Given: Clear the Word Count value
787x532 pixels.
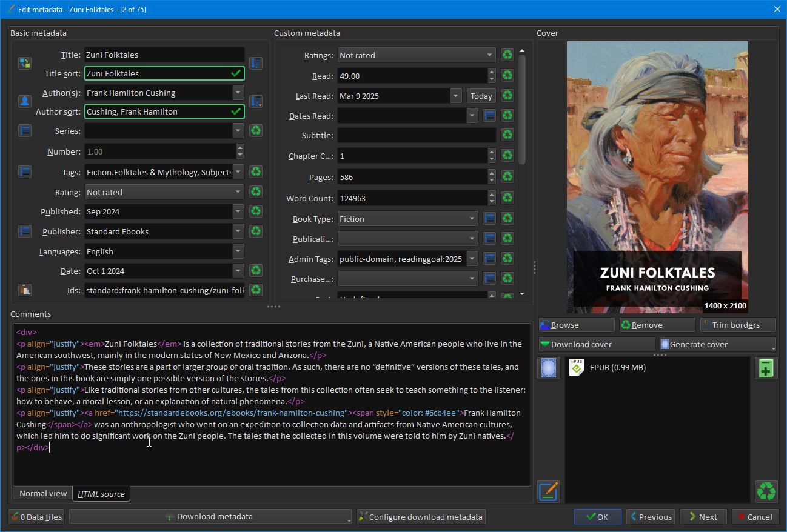Looking at the screenshot, I should (507, 198).
